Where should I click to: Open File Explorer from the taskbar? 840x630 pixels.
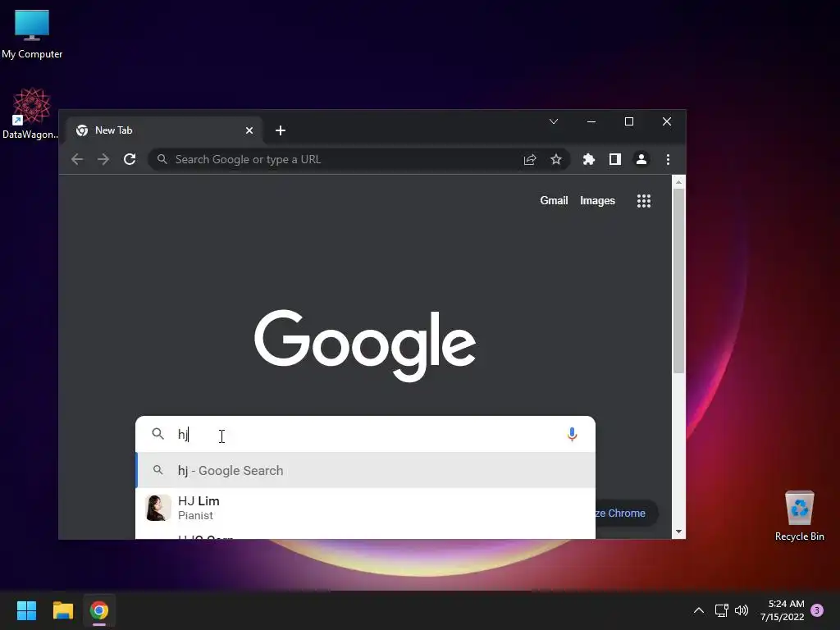tap(63, 610)
